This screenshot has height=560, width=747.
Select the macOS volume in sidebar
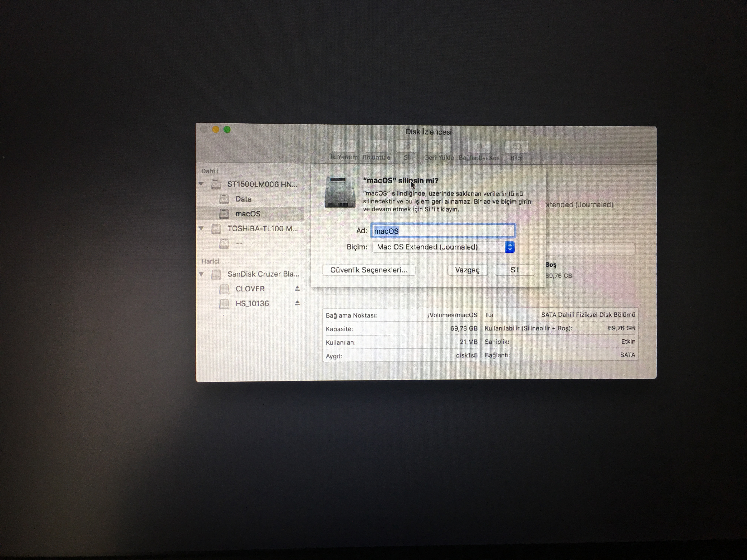click(x=248, y=214)
